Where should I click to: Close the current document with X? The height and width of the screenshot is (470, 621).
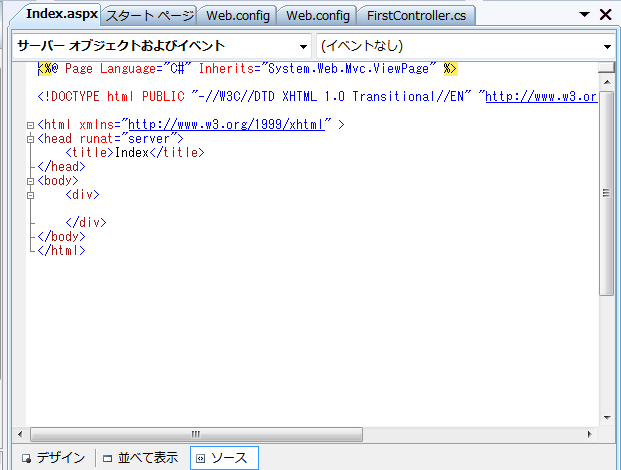(606, 15)
